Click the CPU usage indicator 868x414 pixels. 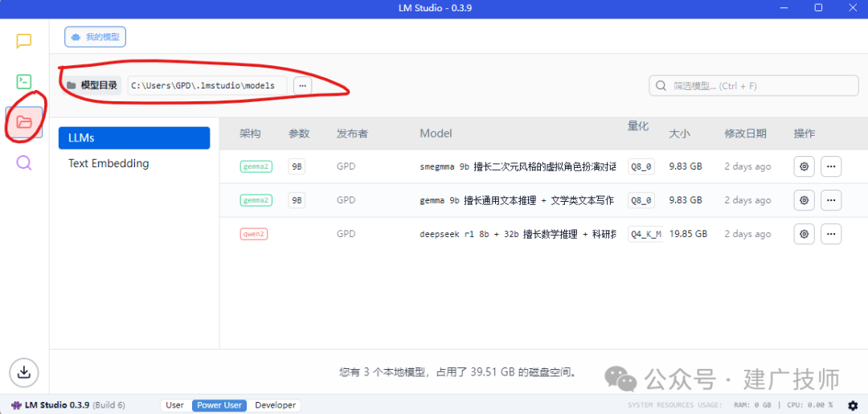809,405
